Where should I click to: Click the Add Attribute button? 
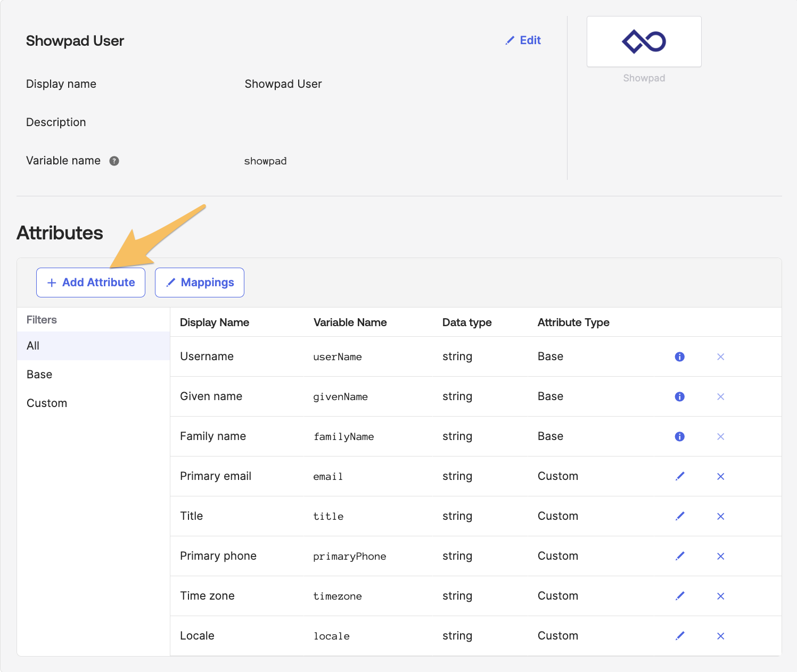point(91,283)
